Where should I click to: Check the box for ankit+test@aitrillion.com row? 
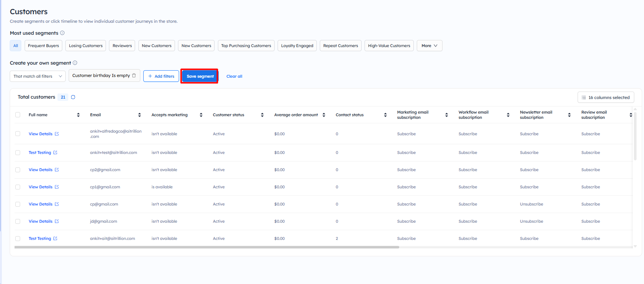coord(18,152)
